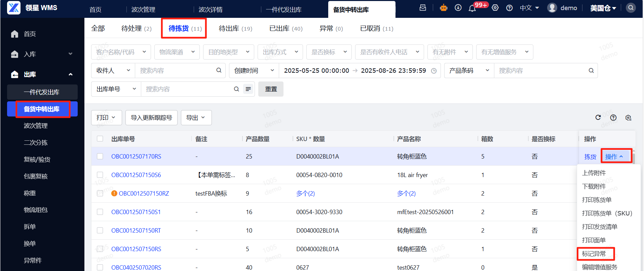Open the 物流渠道 dropdown
This screenshot has width=644, height=271.
pyautogui.click(x=177, y=52)
